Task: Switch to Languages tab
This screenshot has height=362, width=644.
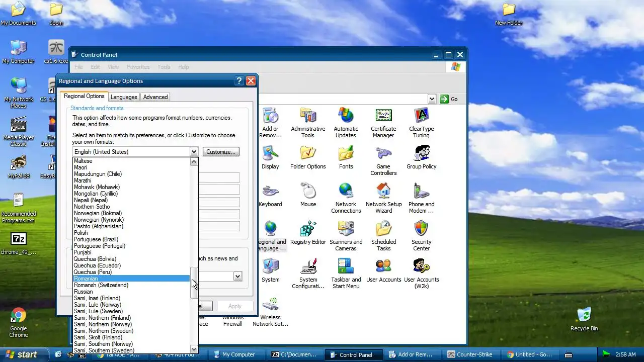Action: coord(124,97)
